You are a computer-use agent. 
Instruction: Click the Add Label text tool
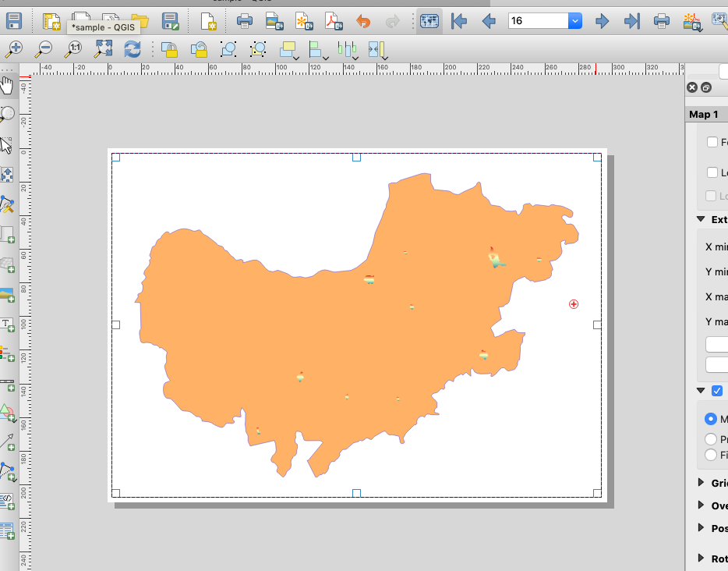pos(7,325)
